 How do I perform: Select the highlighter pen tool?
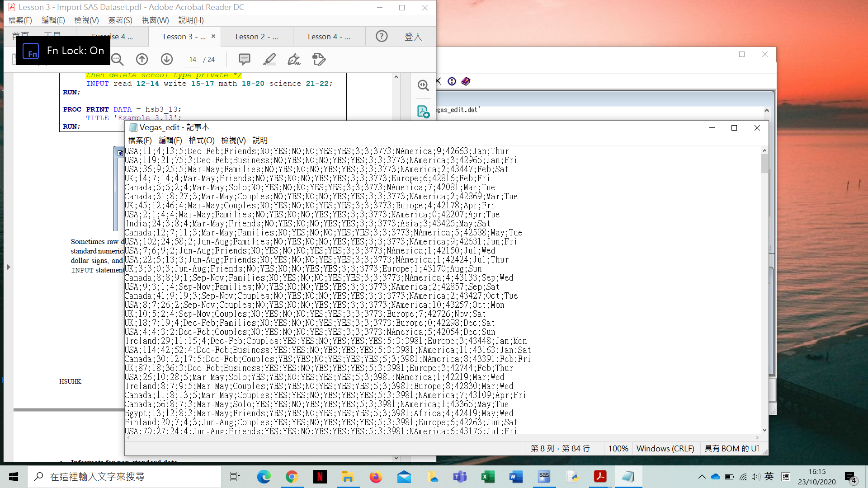269,59
